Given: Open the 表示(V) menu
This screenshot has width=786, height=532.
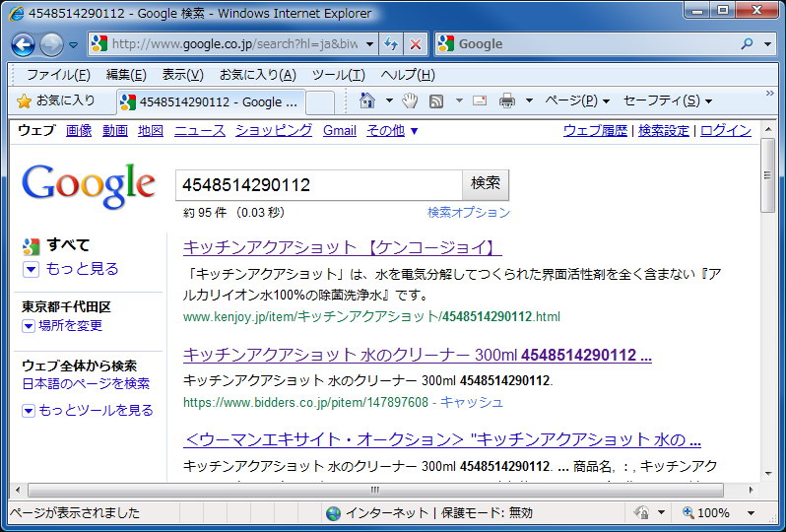Looking at the screenshot, I should [182, 75].
